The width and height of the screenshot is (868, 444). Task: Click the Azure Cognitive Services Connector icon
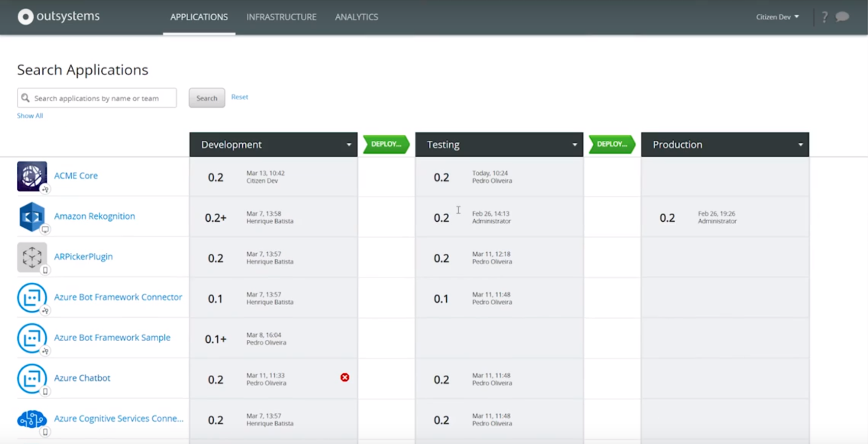[32, 419]
